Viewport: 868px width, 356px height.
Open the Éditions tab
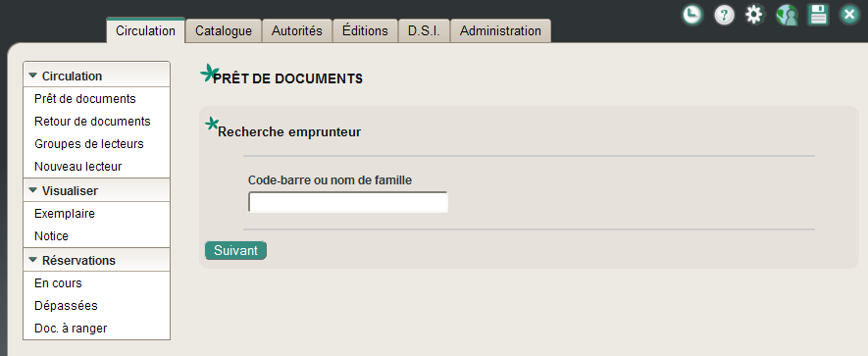click(x=365, y=31)
